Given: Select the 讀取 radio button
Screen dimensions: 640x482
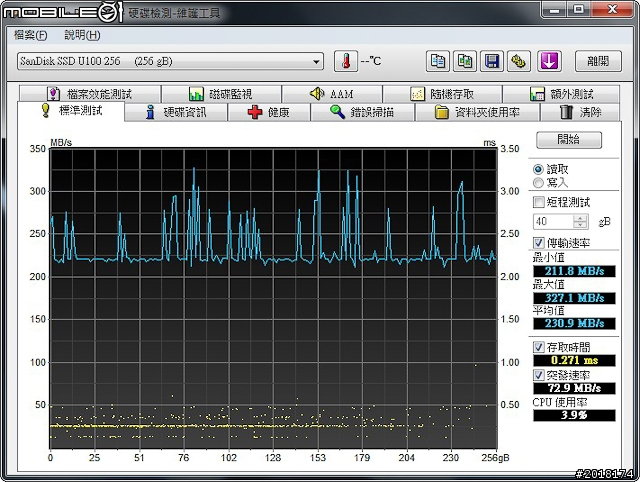Looking at the screenshot, I should click(x=539, y=169).
